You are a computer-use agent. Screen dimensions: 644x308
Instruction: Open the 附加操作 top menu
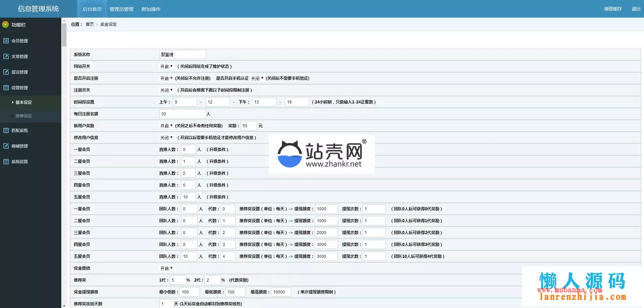point(151,9)
